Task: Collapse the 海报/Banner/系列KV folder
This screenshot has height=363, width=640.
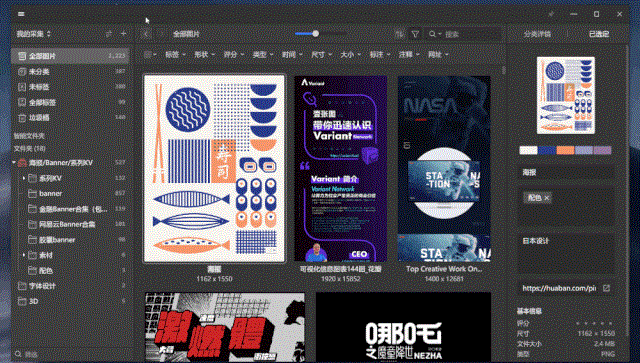Action: pyautogui.click(x=14, y=163)
